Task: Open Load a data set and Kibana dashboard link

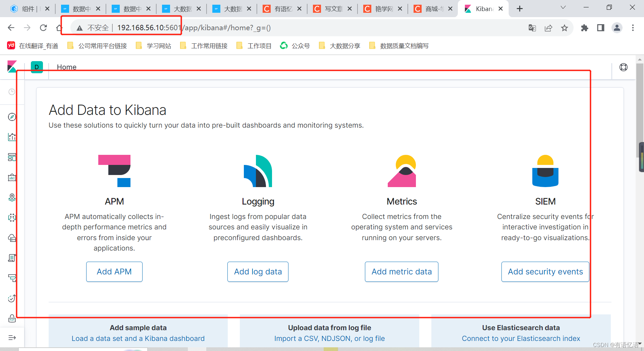Action: 138,339
